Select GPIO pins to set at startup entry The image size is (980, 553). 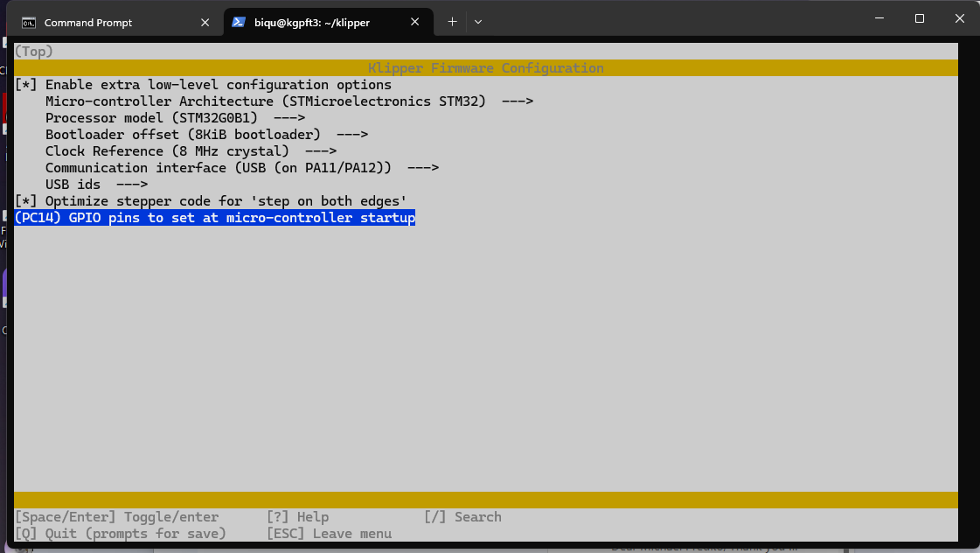click(215, 218)
